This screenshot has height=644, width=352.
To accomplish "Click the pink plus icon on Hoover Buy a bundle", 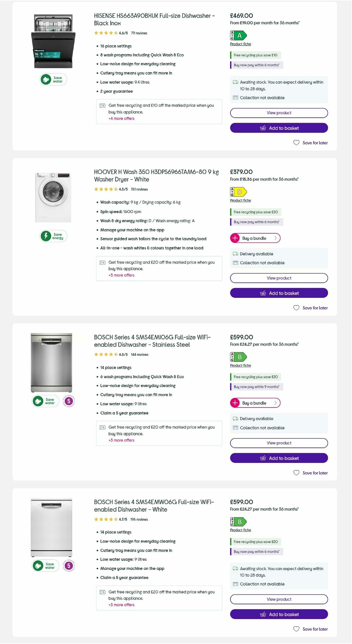I will click(235, 238).
